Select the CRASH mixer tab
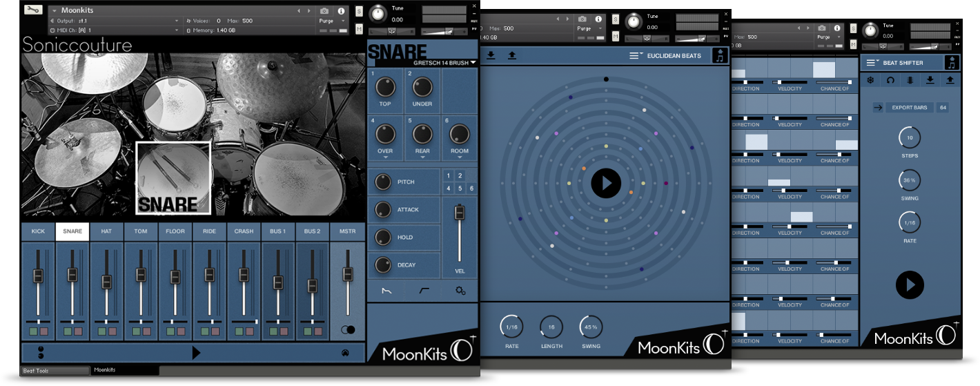Image resolution: width=980 pixels, height=386 pixels. click(244, 231)
